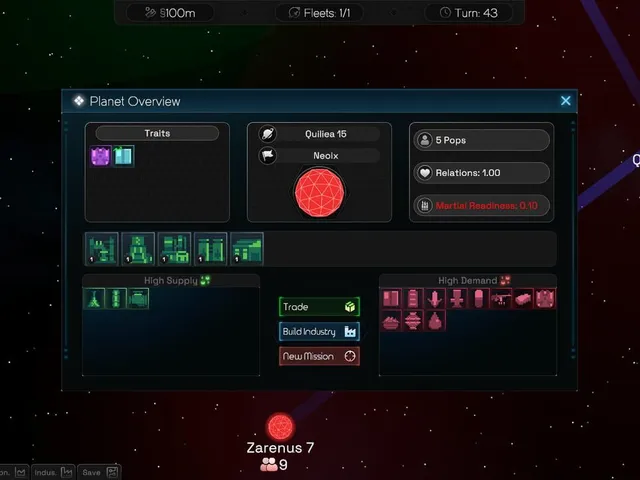The image size is (640, 480).
Task: Click the food bowl High Demand icon
Action: tap(391, 320)
